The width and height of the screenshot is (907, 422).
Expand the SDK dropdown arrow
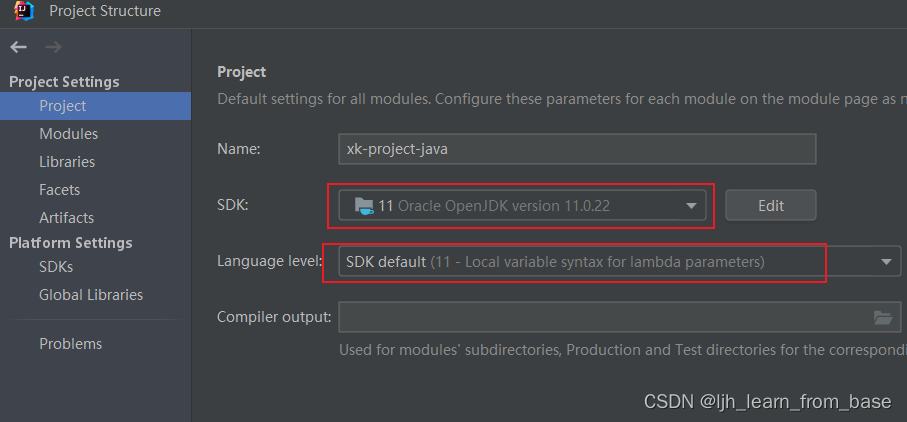[x=690, y=206]
